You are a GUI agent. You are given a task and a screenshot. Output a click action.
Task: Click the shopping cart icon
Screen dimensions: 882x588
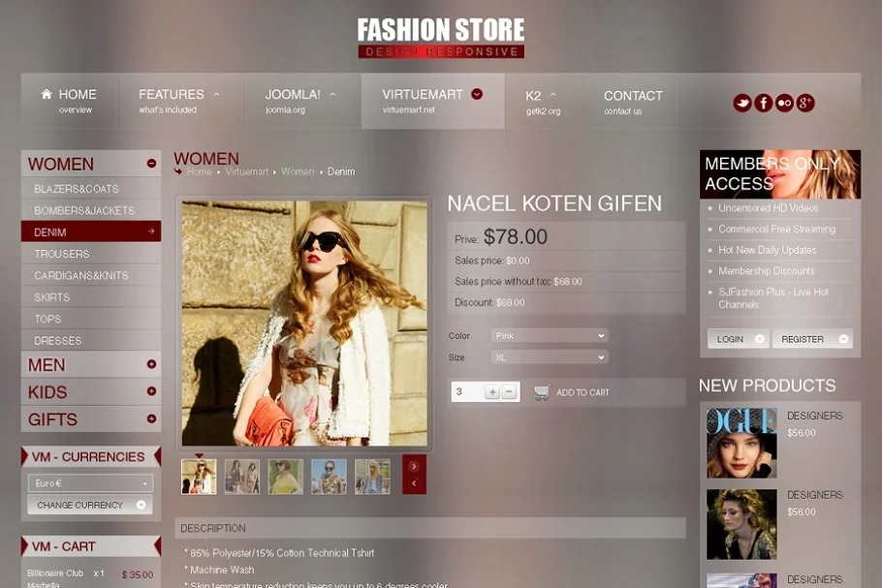(541, 392)
